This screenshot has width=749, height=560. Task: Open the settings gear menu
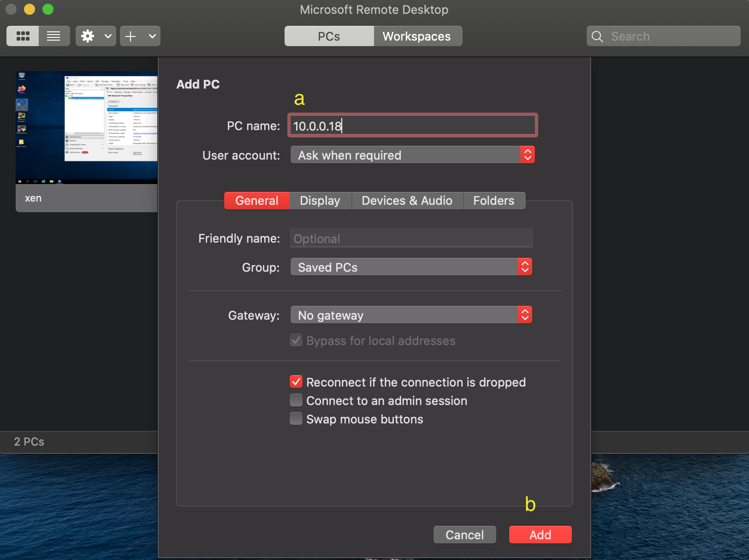point(88,36)
